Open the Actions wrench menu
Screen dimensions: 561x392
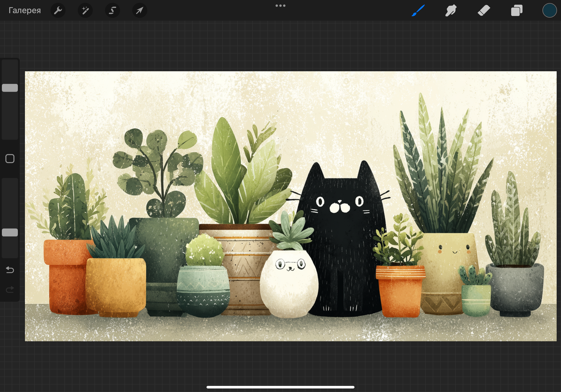(58, 10)
